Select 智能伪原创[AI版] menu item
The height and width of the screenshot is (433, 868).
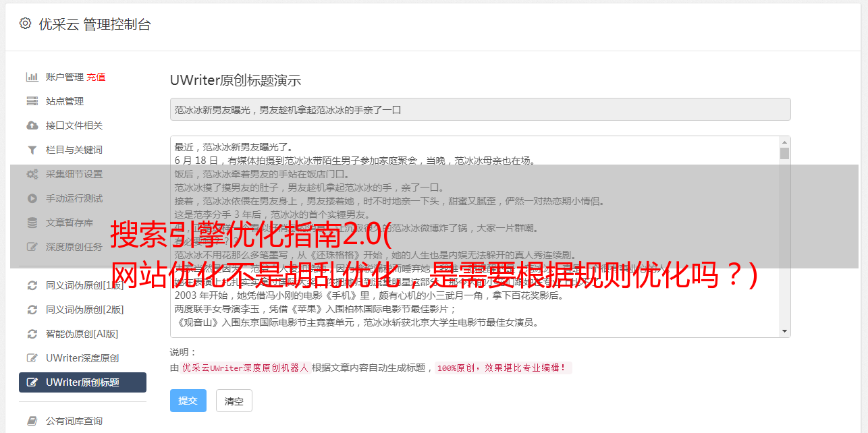(82, 334)
